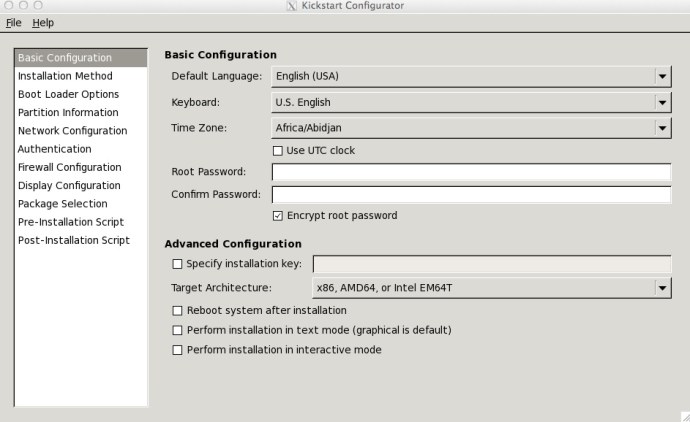Minimize the Kickstart Configurator window
This screenshot has height=422, width=690.
[x=23, y=5]
